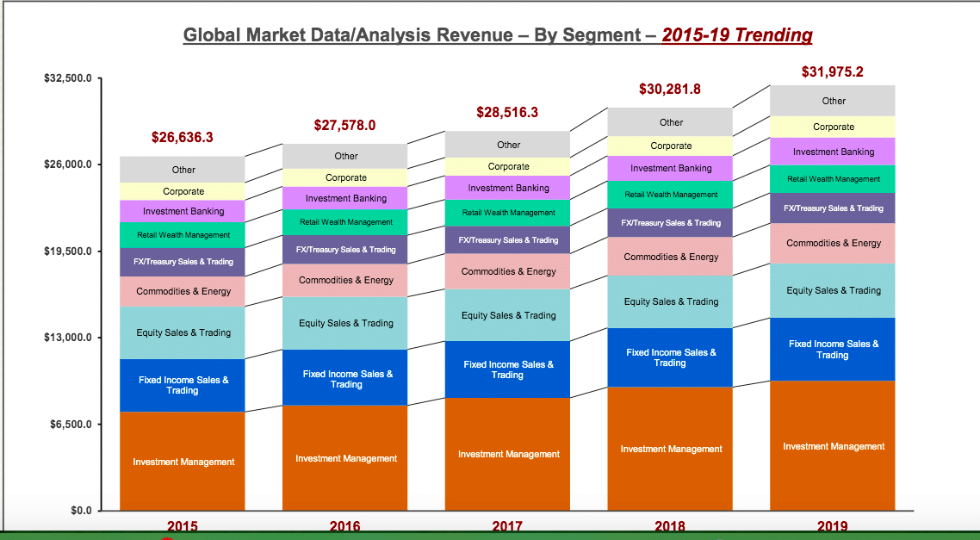Image resolution: width=980 pixels, height=540 pixels.
Task: Click the $31,975.2 total label above 2019
Action: (x=833, y=71)
